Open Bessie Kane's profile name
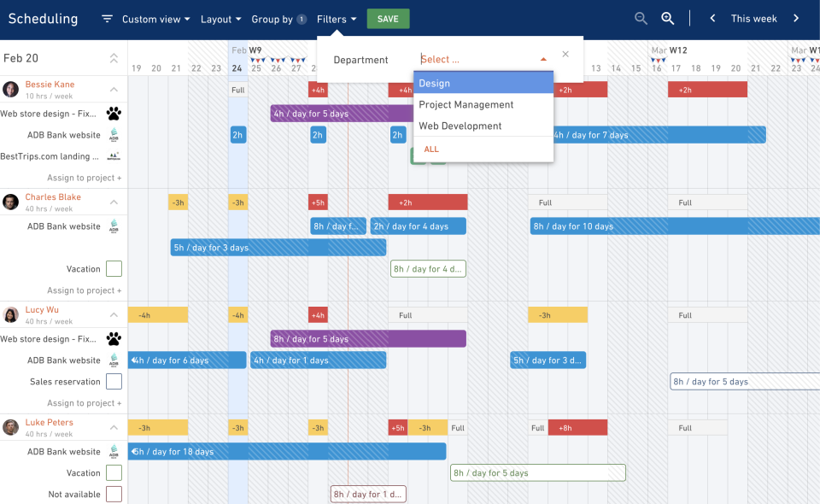 (50, 85)
